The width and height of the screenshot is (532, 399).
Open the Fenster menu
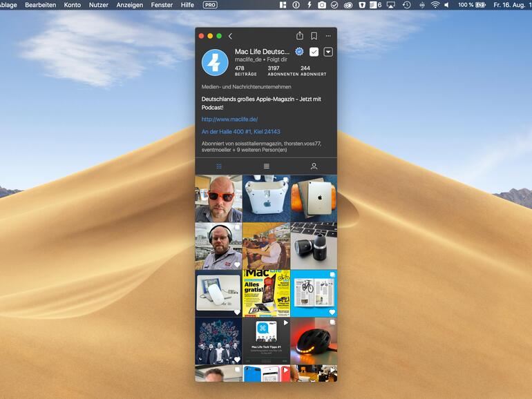pyautogui.click(x=162, y=5)
